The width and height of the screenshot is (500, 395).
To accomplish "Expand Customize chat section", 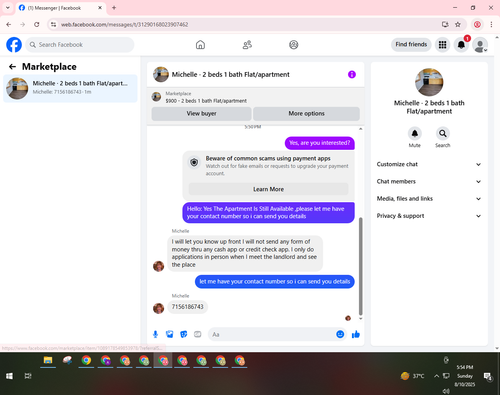I will point(429,164).
